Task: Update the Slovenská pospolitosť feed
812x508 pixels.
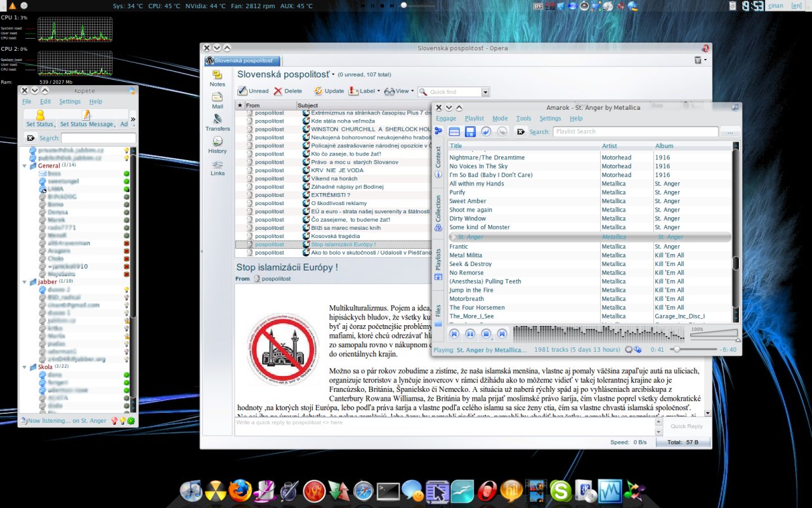Action: (329, 91)
